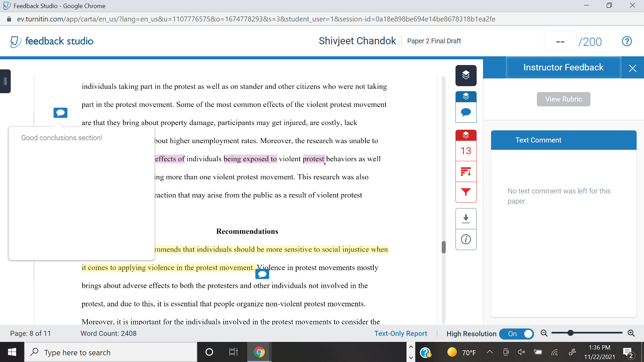Open instructor feedback comment bubble tool
This screenshot has height=362, width=644.
pos(466,112)
